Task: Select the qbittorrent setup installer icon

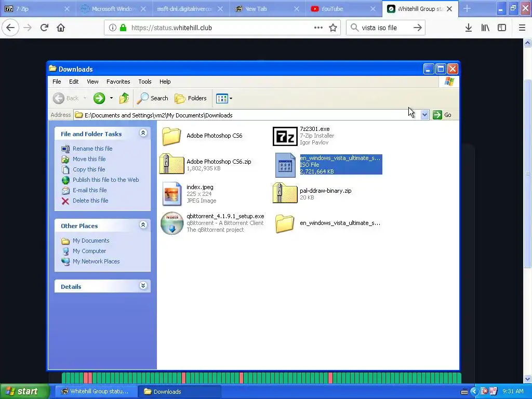Action: (172, 223)
